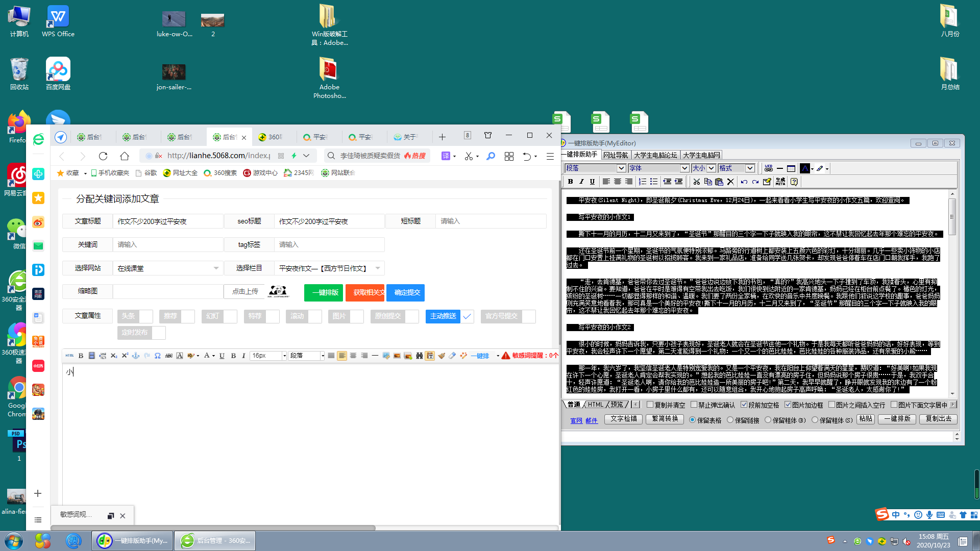980x551 pixels.
Task: Switch to HTML view tab
Action: coord(595,405)
